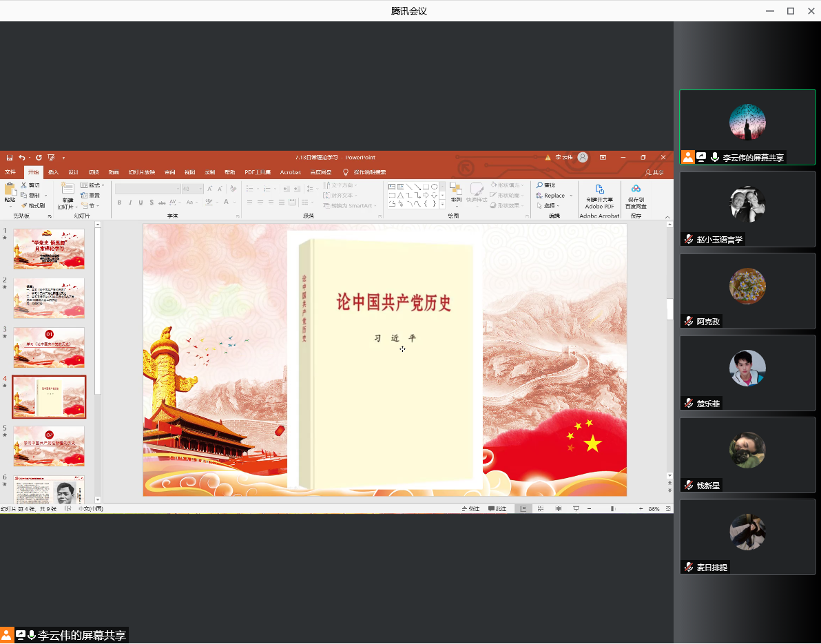Save the presentation with the floppy disk icon
Image resolution: width=821 pixels, height=644 pixels.
pos(10,158)
